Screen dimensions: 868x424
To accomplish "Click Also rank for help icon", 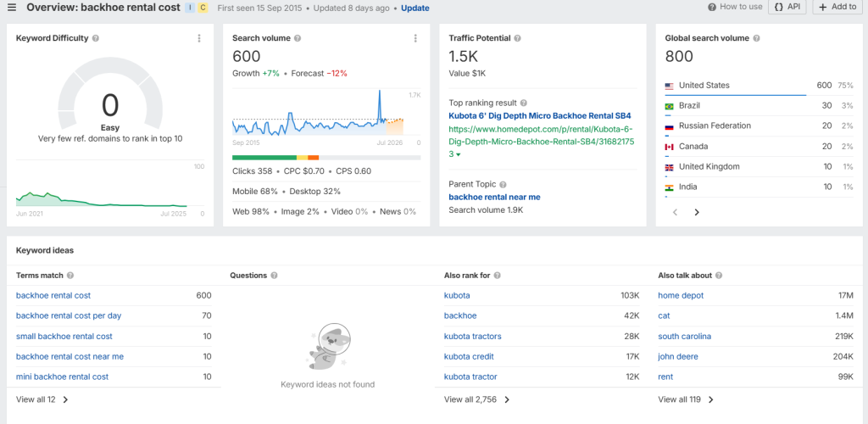I will pos(497,275).
